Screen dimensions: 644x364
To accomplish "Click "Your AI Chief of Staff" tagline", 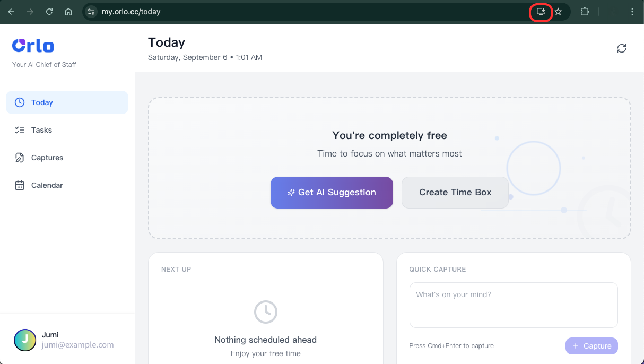I will pyautogui.click(x=44, y=65).
